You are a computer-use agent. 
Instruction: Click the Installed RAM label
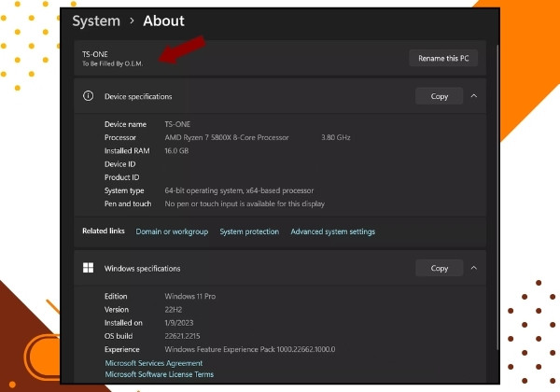(127, 150)
